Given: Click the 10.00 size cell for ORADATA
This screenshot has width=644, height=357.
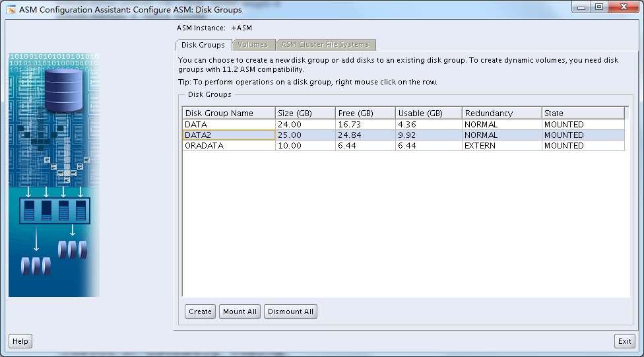Looking at the screenshot, I should tap(305, 145).
